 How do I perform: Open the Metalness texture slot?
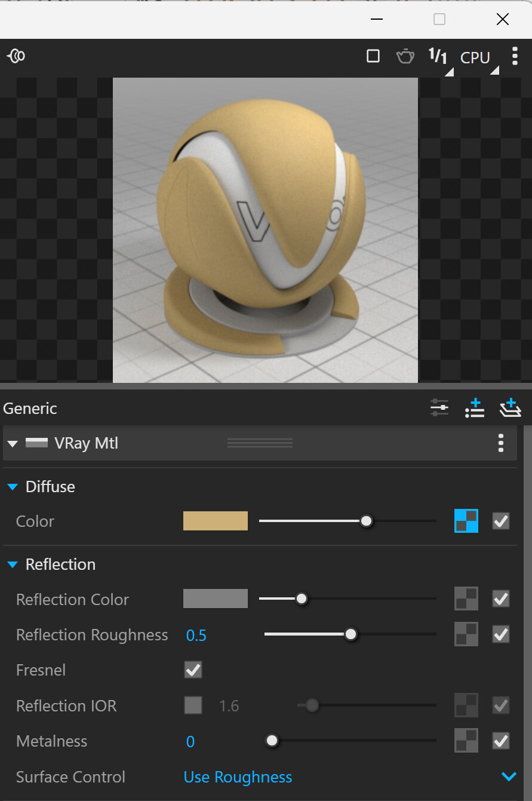[x=466, y=741]
